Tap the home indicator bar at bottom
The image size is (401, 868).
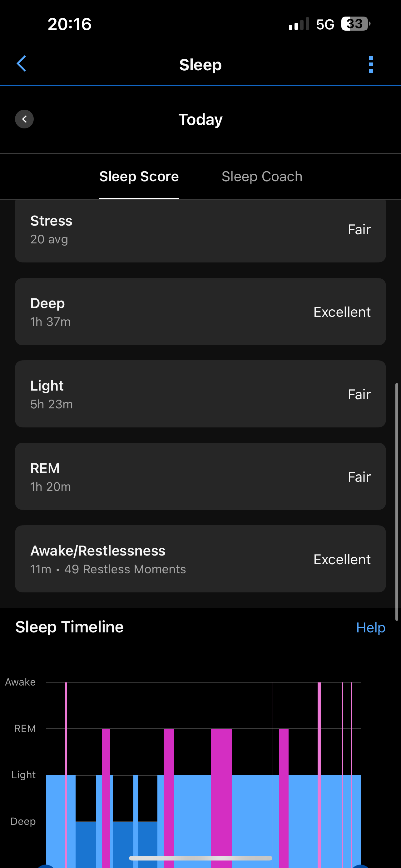[200, 858]
